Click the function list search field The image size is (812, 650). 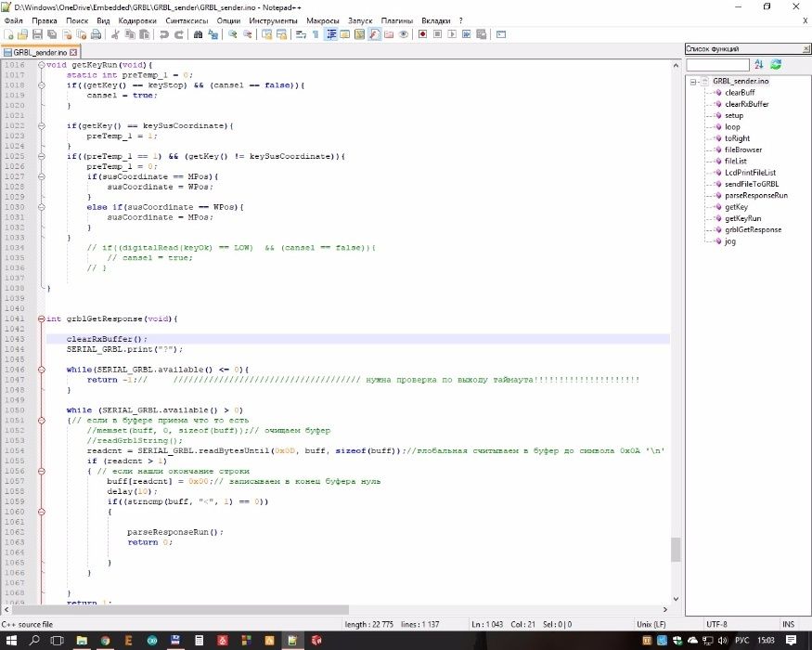pyautogui.click(x=716, y=64)
